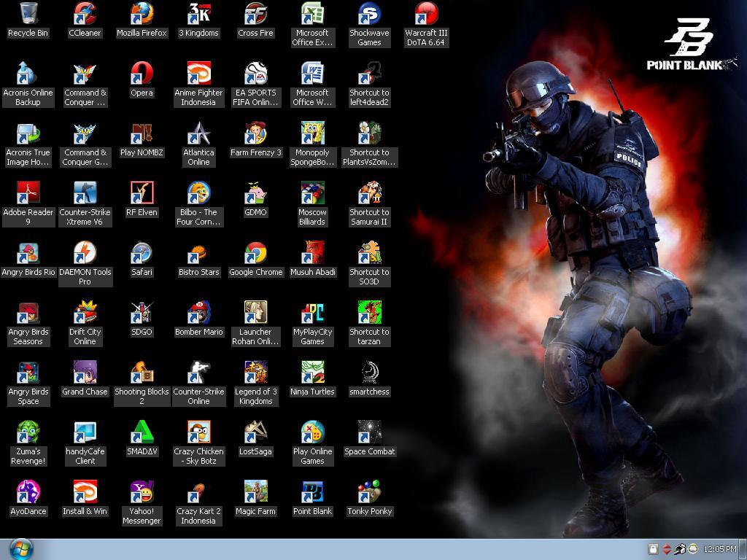Click the AyoDance icon

pyautogui.click(x=28, y=492)
